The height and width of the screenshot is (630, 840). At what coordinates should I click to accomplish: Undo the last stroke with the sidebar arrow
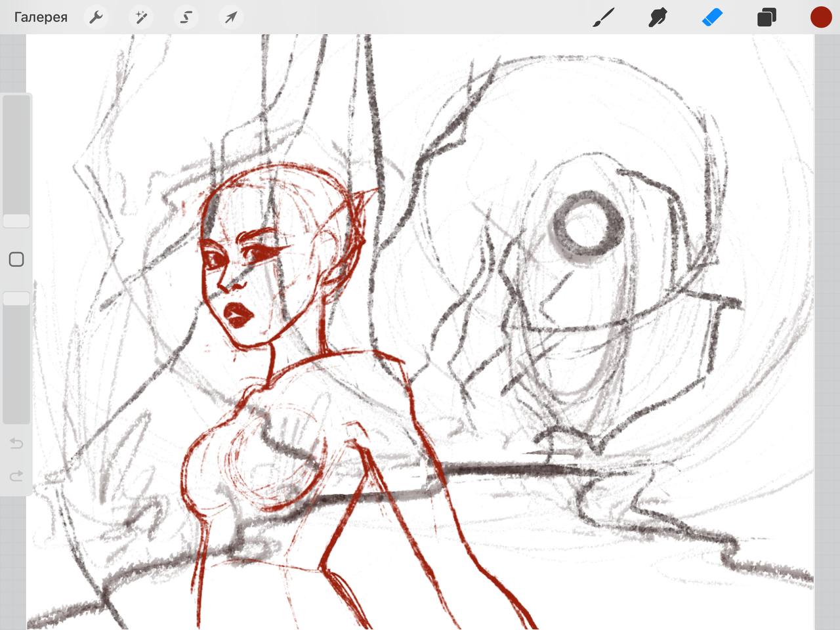click(16, 444)
